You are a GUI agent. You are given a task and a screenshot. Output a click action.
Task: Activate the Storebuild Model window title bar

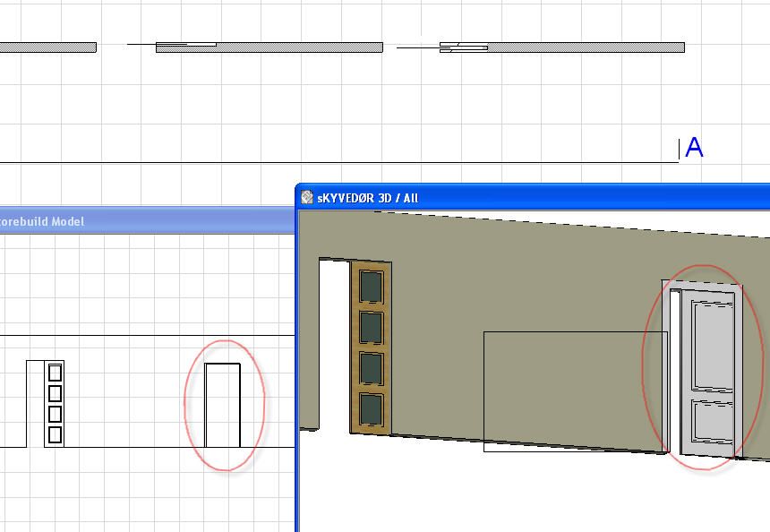pos(147,220)
